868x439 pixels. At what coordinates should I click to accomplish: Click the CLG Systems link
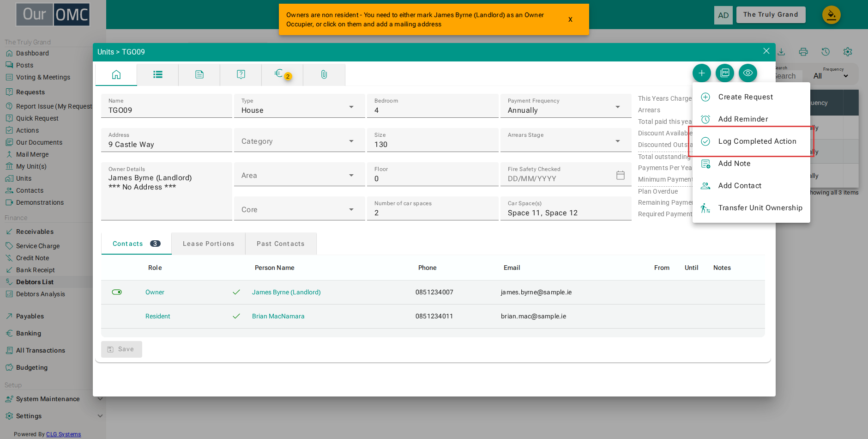[x=63, y=434]
